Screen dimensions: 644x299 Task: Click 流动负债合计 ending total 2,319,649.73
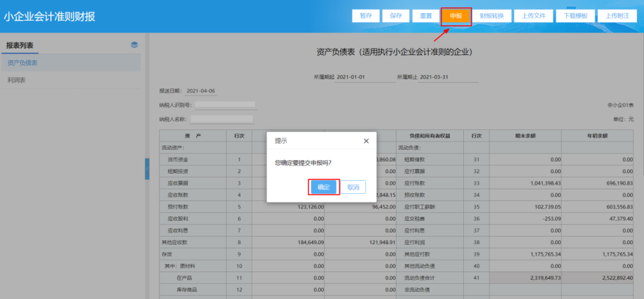[525, 278]
